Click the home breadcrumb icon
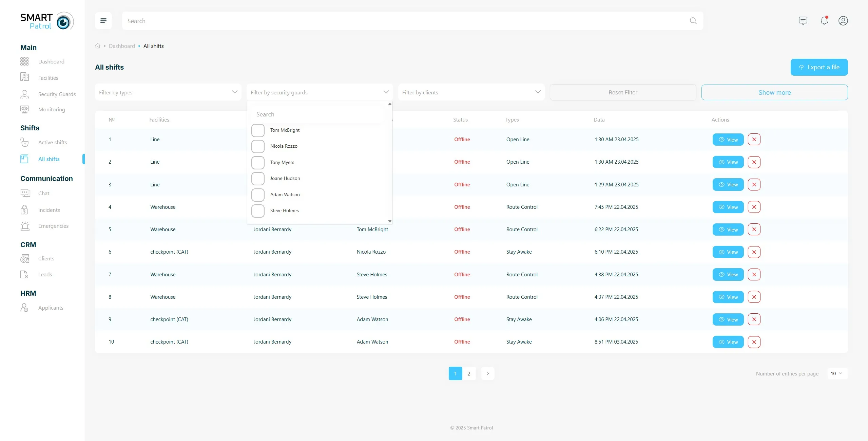868x441 pixels. (x=98, y=46)
